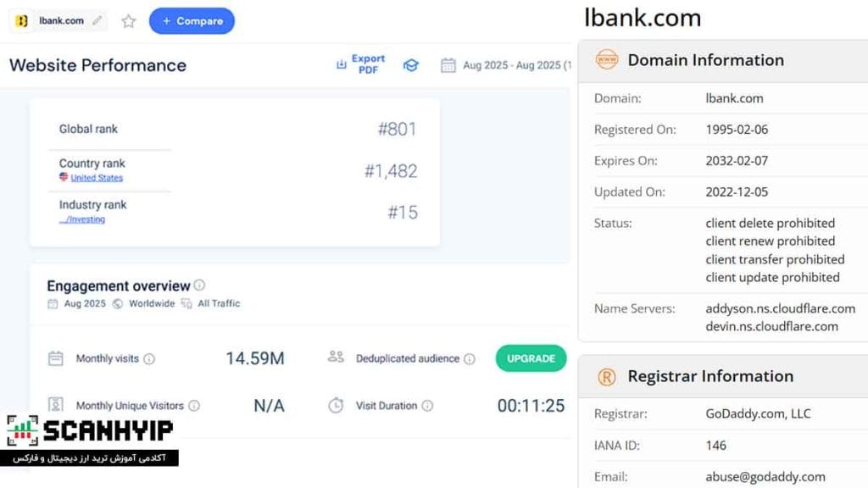Screen dimensions: 868x488
Task: Open the Investing industry rank link
Action: point(82,219)
